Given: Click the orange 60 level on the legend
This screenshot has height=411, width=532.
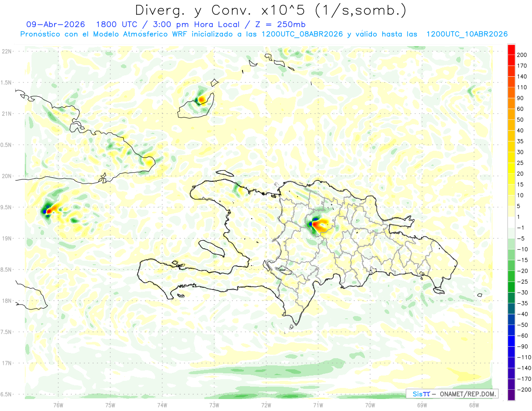Looking at the screenshot, I should (x=511, y=104).
